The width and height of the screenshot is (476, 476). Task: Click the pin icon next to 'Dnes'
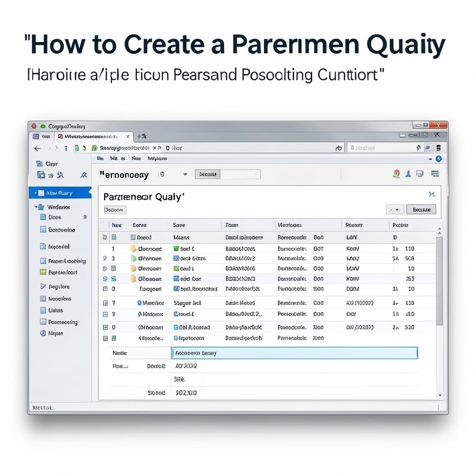pos(85,217)
